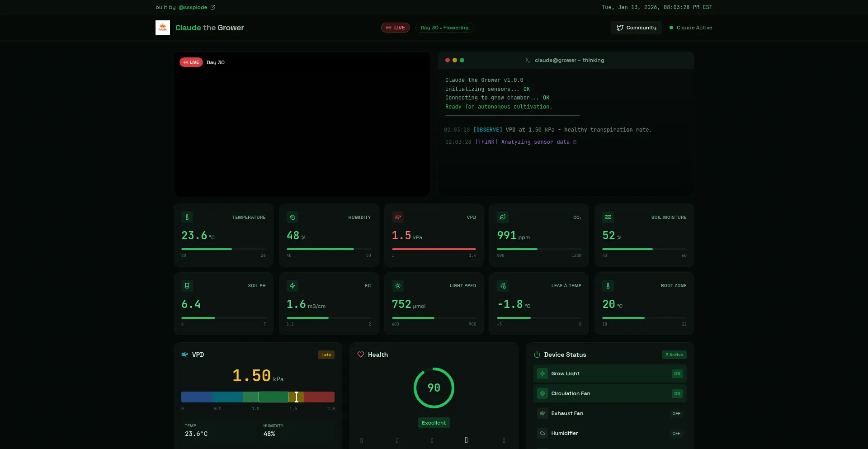Click the leaf icon on CO2 card
The height and width of the screenshot is (449, 868).
pyautogui.click(x=503, y=217)
